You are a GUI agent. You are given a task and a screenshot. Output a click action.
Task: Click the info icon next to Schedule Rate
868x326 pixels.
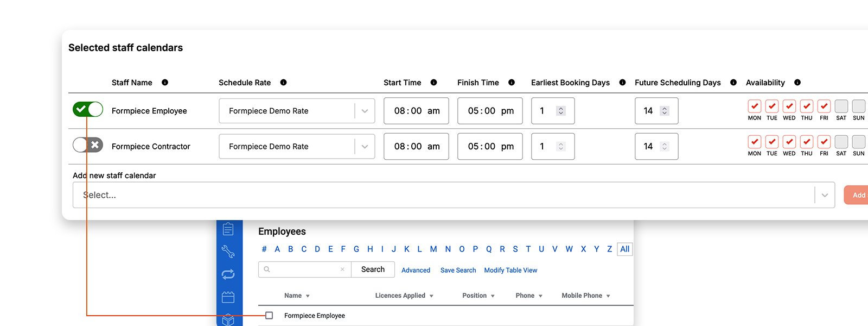283,83
